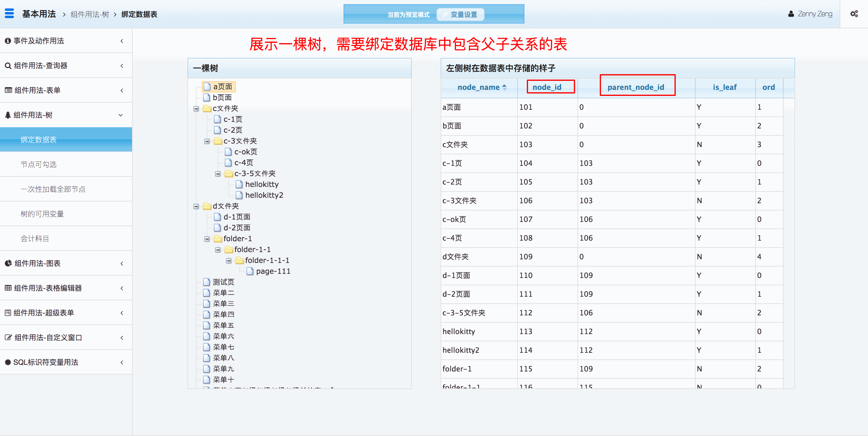Select the hellokitty2 tree page

tap(264, 195)
